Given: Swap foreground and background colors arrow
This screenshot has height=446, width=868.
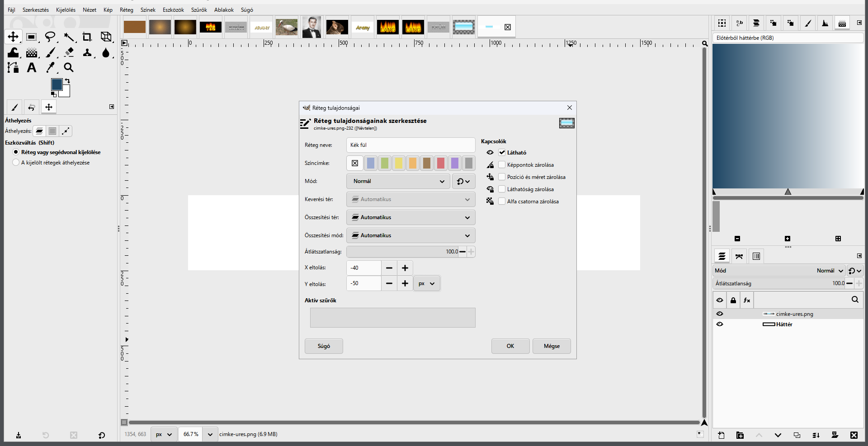Looking at the screenshot, I should [67, 81].
